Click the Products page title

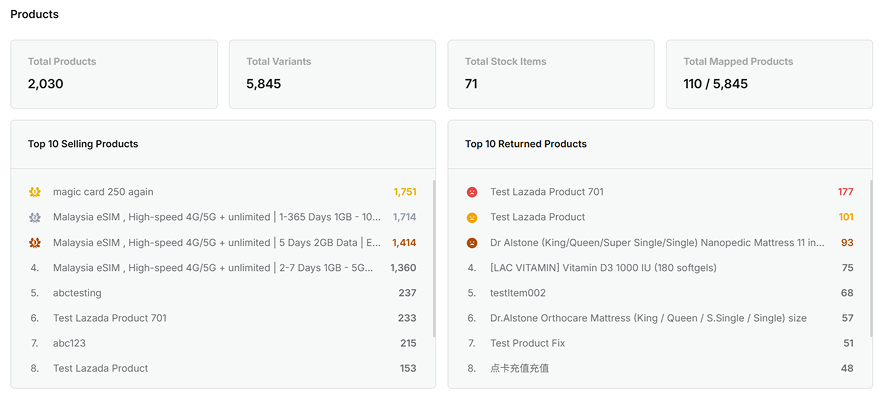pyautogui.click(x=34, y=15)
